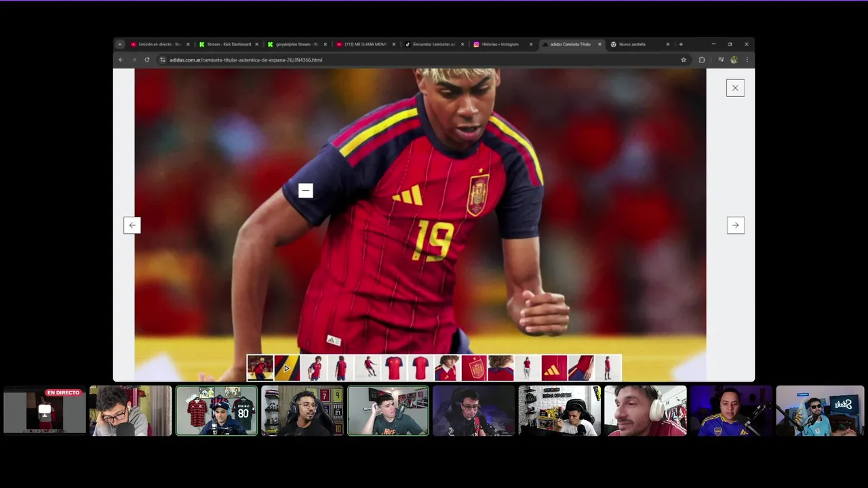Open the media controls toolbar icon
Screen dimensions: 868x488
pos(721,60)
